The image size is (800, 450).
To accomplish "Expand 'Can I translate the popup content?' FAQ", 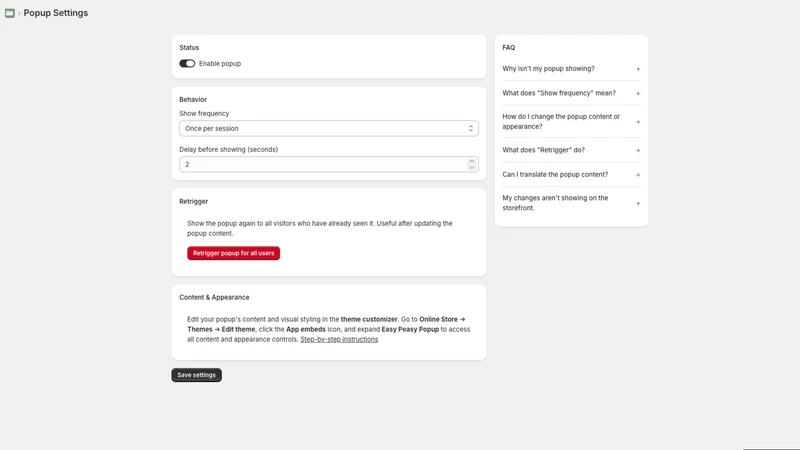I will pyautogui.click(x=571, y=174).
